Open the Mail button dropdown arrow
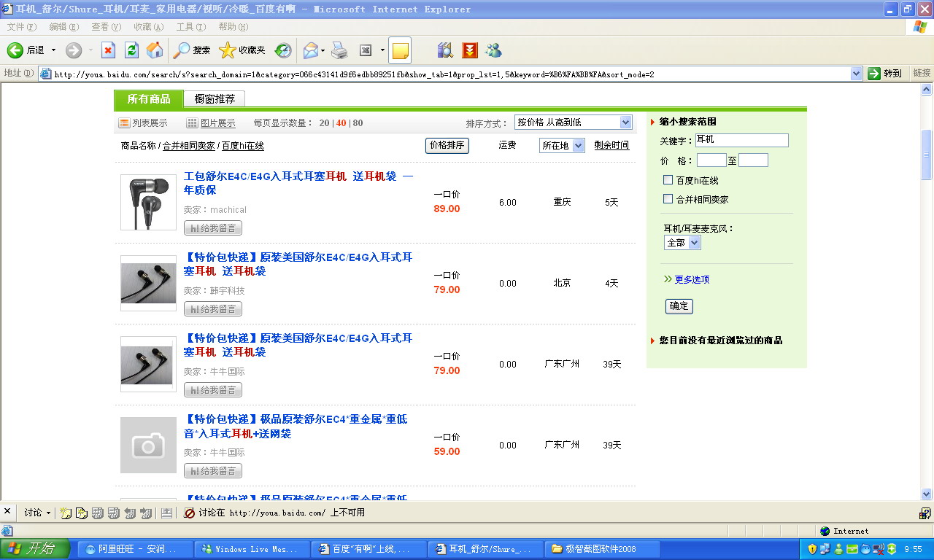 [x=323, y=50]
